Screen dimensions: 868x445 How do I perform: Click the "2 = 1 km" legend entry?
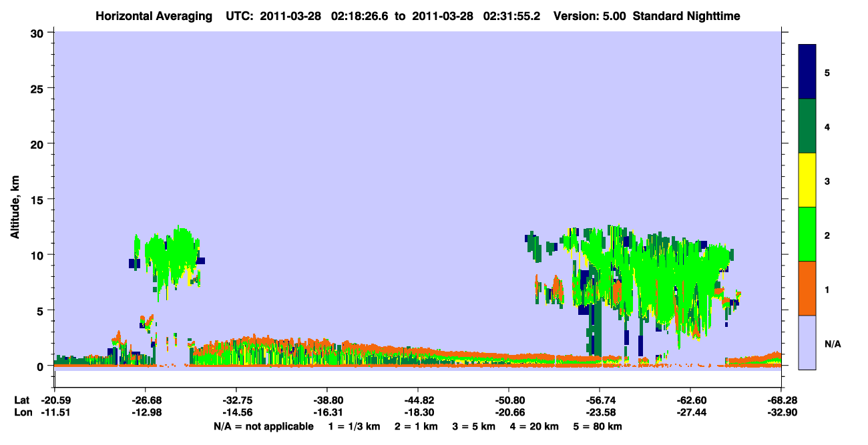tap(417, 426)
